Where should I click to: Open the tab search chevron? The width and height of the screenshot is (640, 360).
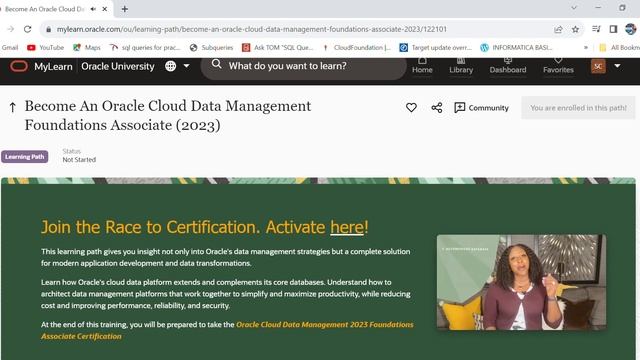point(574,8)
